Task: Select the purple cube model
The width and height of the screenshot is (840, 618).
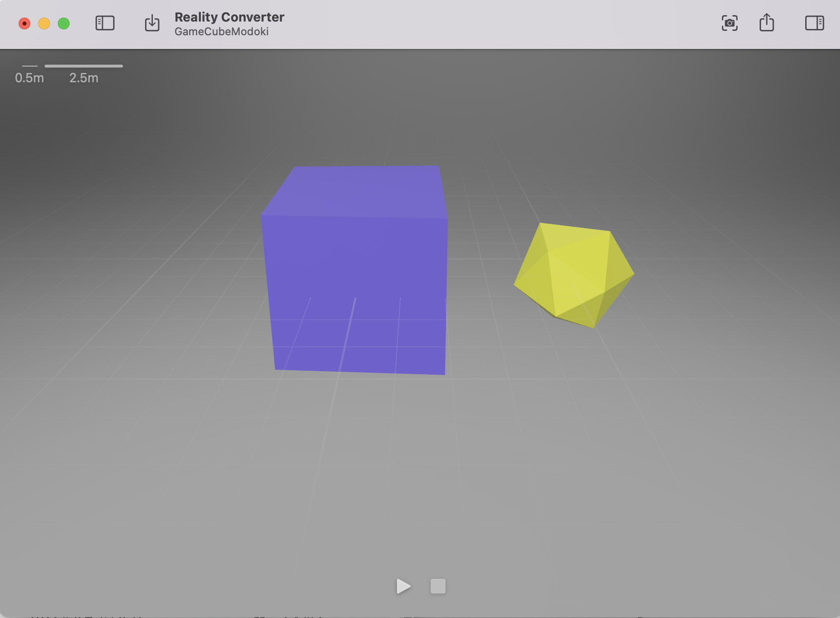Action: coord(354,270)
